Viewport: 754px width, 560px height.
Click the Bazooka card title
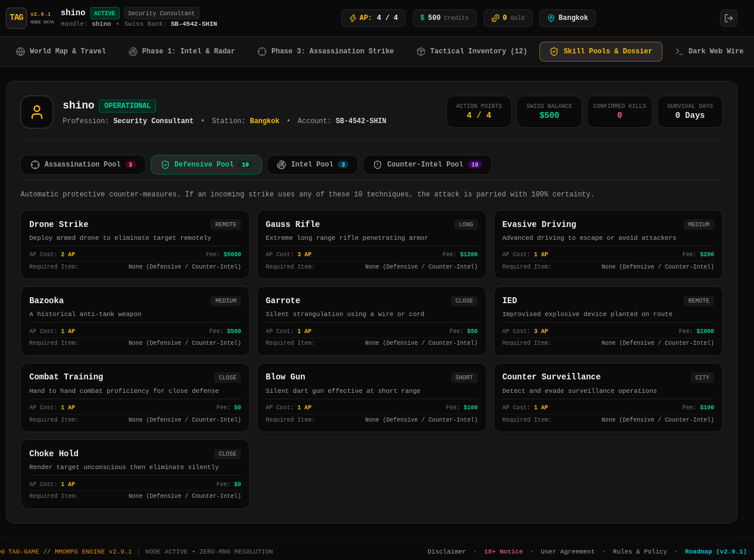coord(46,301)
